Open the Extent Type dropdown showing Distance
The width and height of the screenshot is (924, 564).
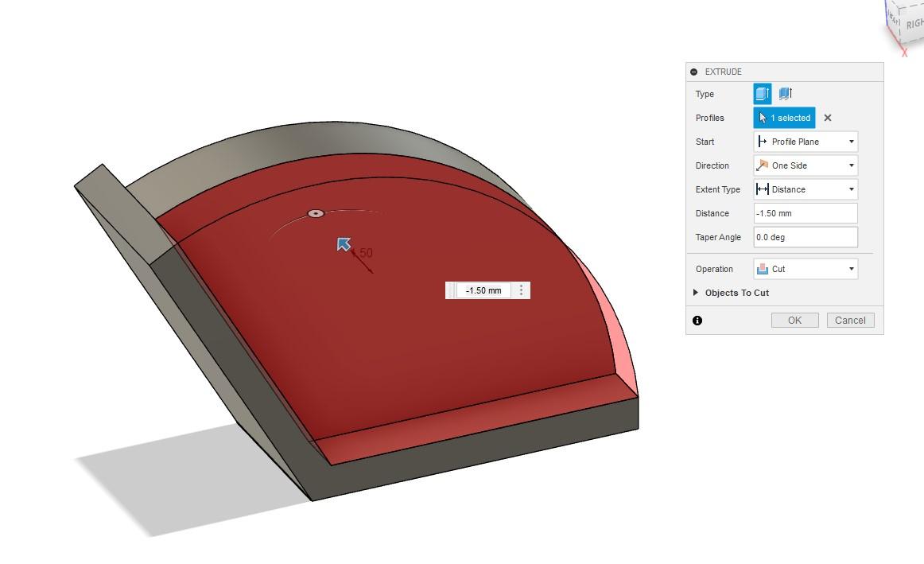click(806, 189)
